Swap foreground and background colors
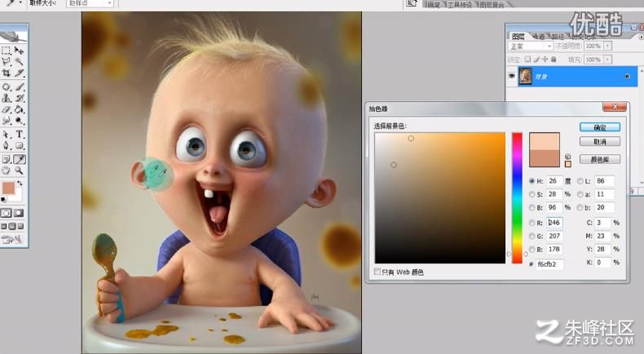Screen dimensions: 644x354 (20, 184)
